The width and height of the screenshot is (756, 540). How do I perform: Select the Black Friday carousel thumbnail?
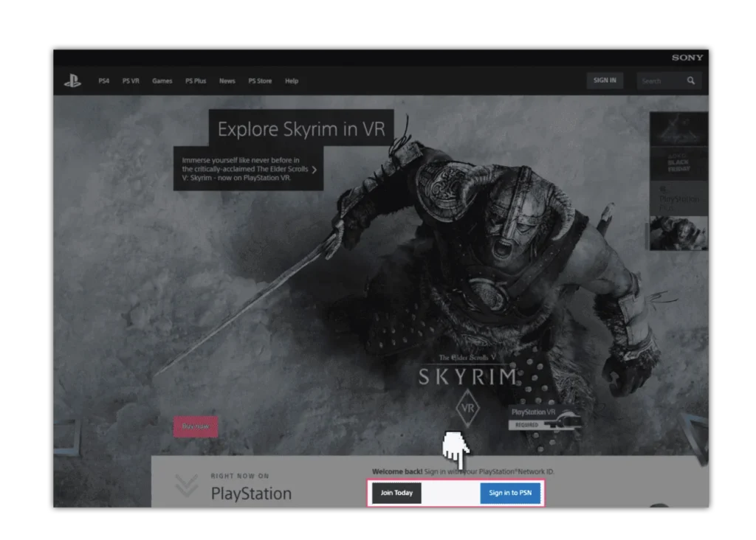678,163
